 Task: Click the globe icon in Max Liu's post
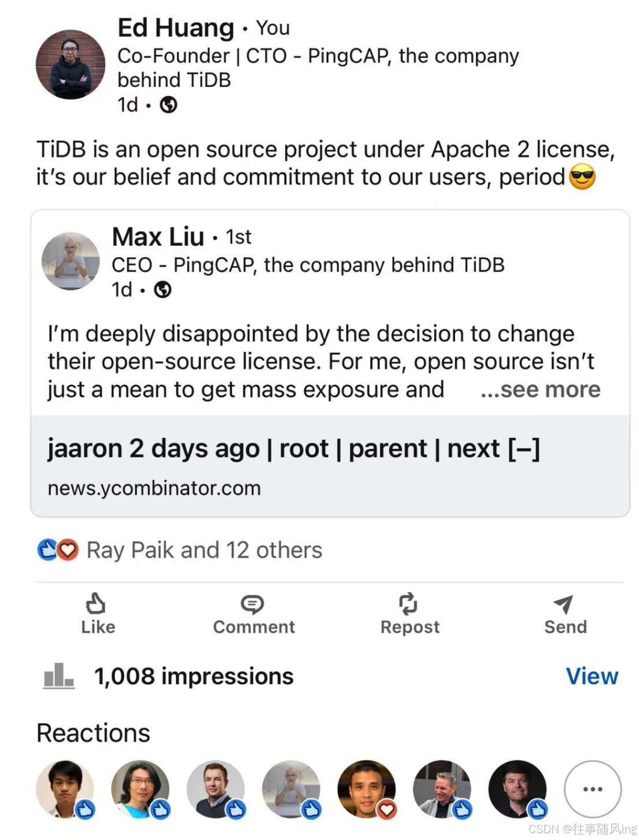click(x=162, y=290)
